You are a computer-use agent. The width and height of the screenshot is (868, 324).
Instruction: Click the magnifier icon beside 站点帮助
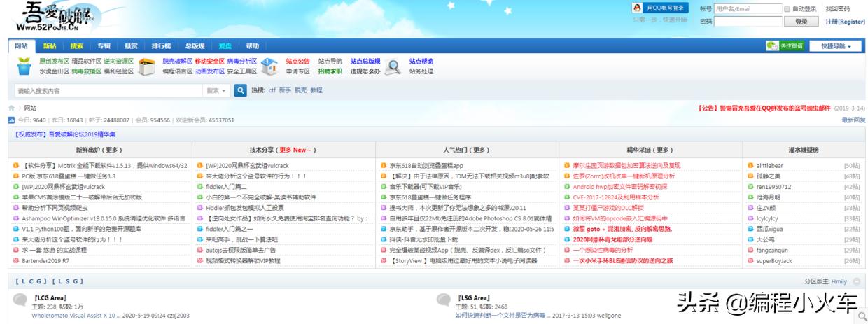pyautogui.click(x=394, y=66)
